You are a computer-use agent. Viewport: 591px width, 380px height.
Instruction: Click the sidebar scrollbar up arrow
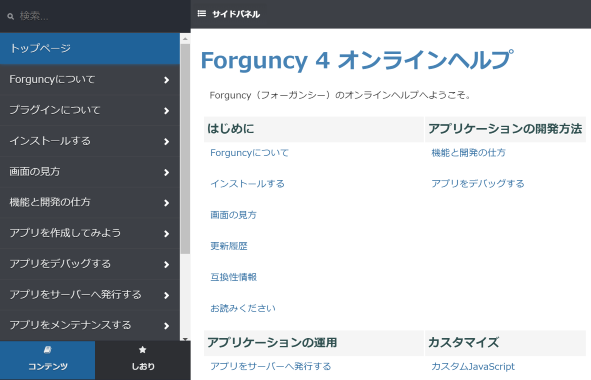tap(185, 38)
